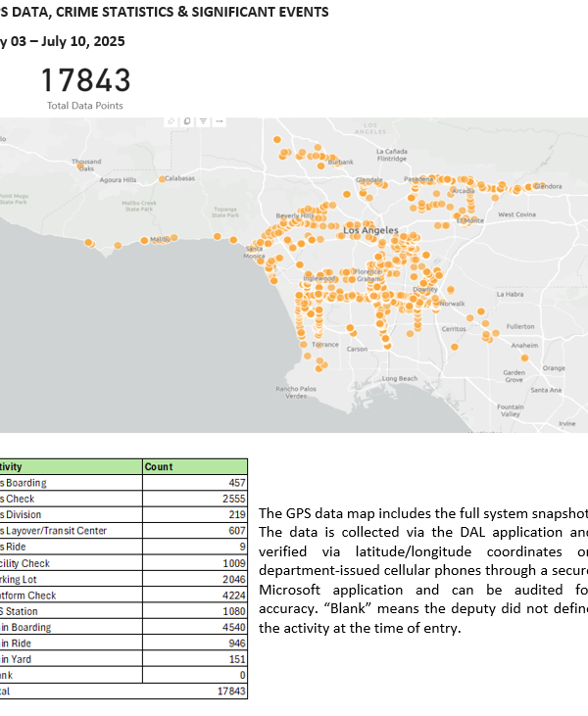Open the filter icon above the map
588x716 pixels.
202,121
